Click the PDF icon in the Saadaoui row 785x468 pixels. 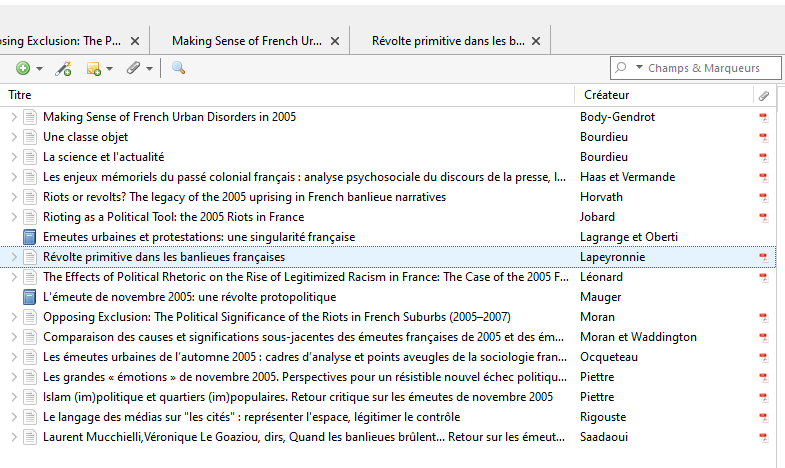pos(763,437)
